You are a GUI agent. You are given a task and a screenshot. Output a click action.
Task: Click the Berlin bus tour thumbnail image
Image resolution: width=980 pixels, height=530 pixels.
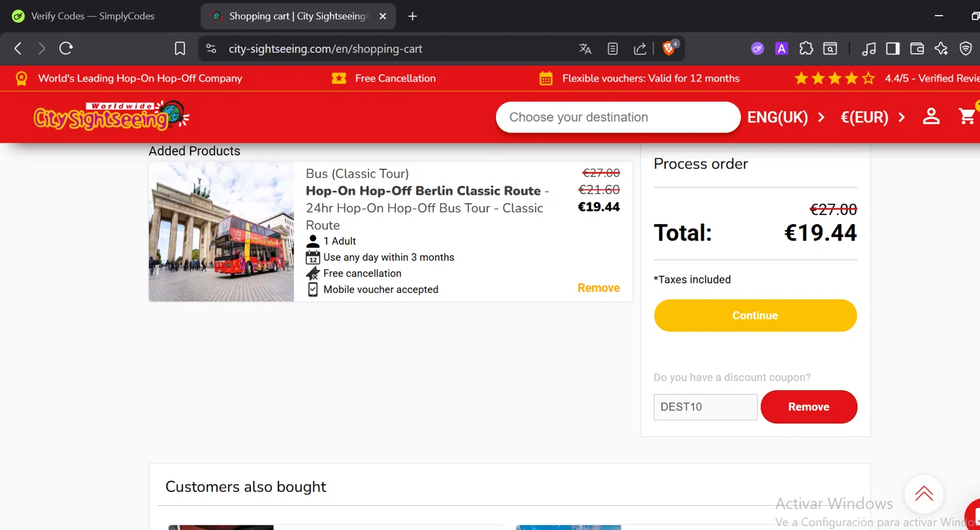click(221, 232)
